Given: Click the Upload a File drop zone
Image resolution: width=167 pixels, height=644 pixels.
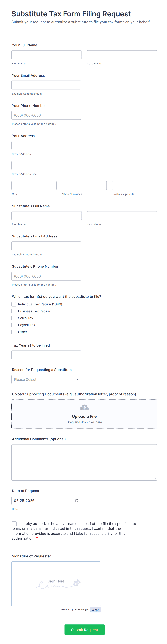Looking at the screenshot, I should (84, 414).
